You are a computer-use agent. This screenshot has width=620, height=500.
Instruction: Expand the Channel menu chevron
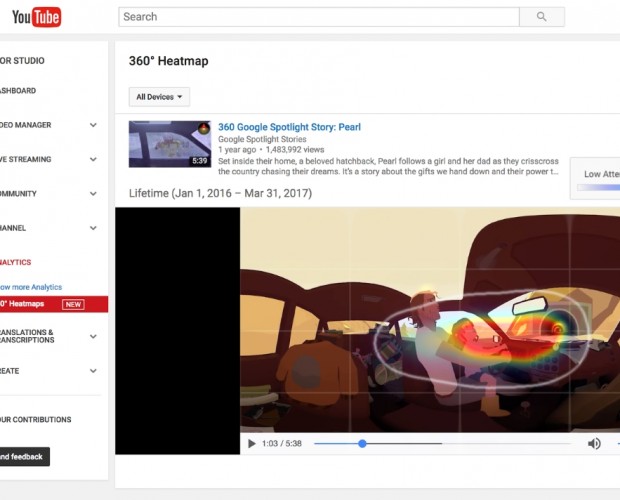(93, 228)
